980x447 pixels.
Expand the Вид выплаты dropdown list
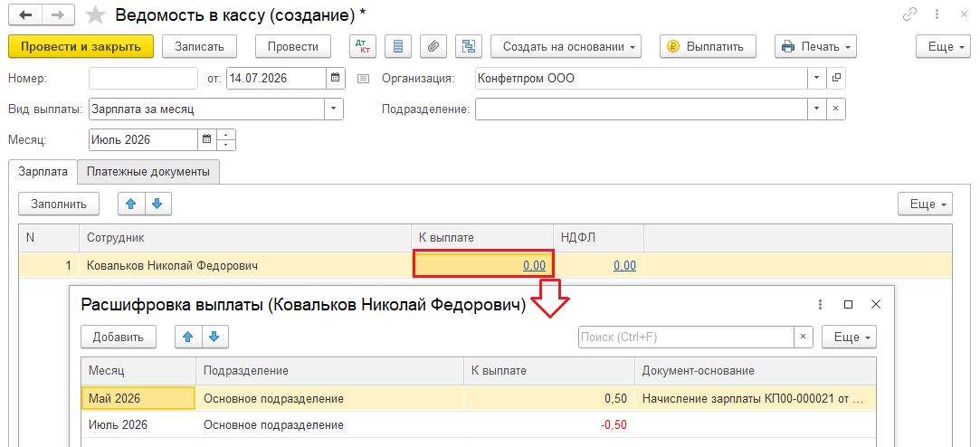coord(334,109)
